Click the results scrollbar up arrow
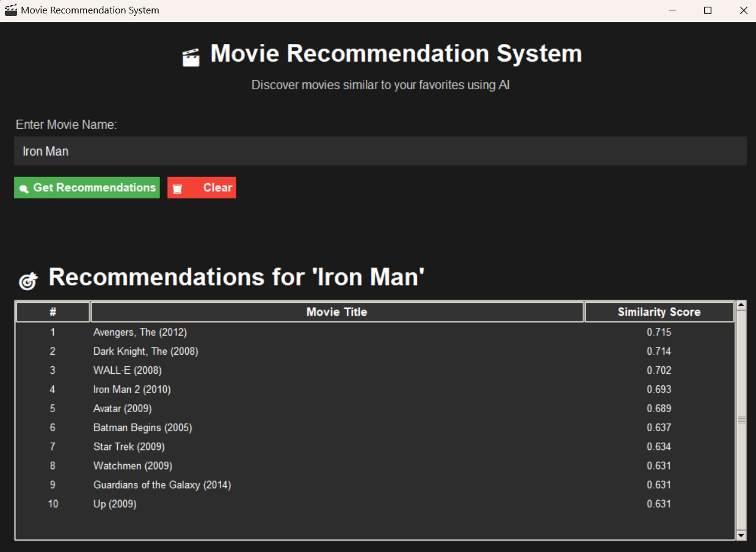Screen dimensions: 756x552 741,305
